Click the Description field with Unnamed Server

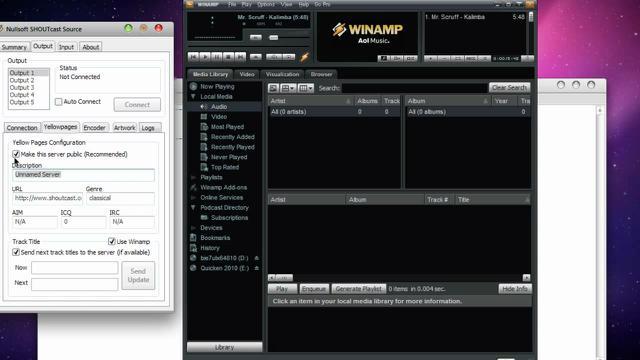click(x=83, y=175)
